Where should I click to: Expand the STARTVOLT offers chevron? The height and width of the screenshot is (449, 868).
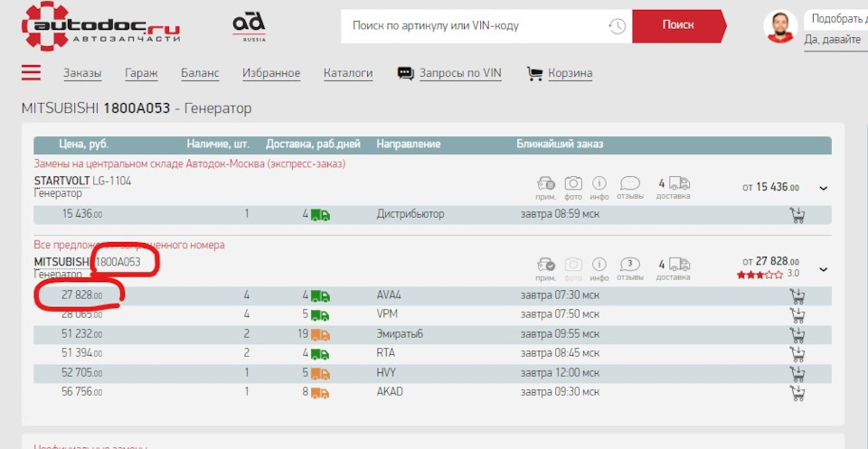pos(823,188)
